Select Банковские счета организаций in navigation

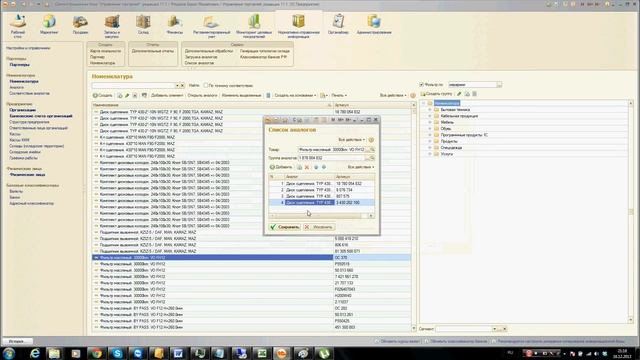click(x=41, y=116)
